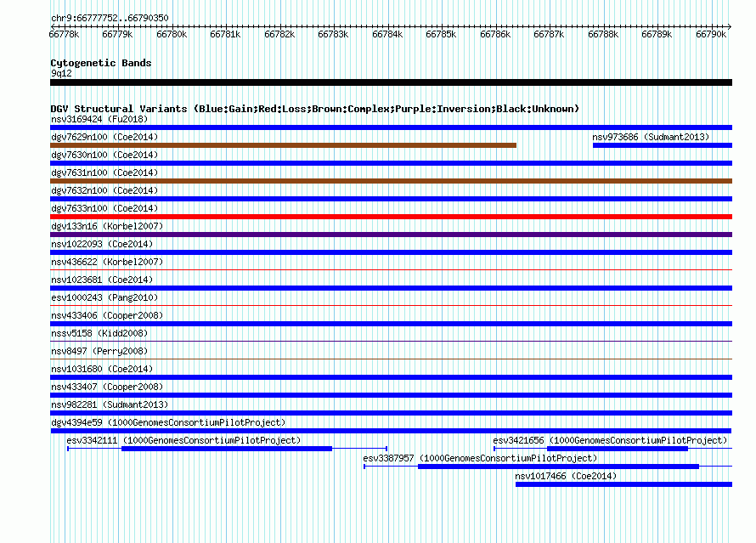Click the DGV Structural Variants track title
The image size is (756, 543).
pyautogui.click(x=315, y=109)
